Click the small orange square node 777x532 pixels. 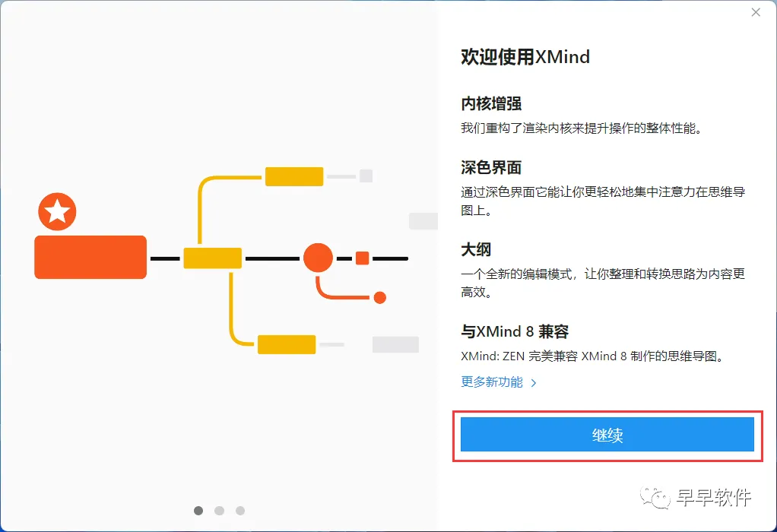pyautogui.click(x=362, y=258)
